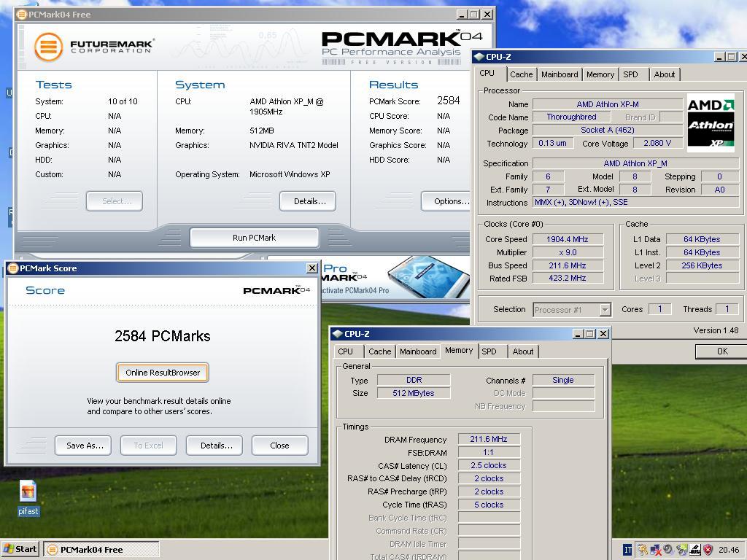Click the memory Size 512 MBytes field
747x560 pixels.
(414, 393)
